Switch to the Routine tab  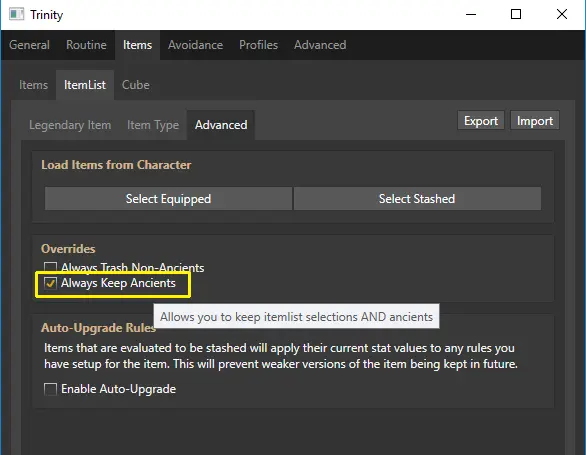point(86,45)
